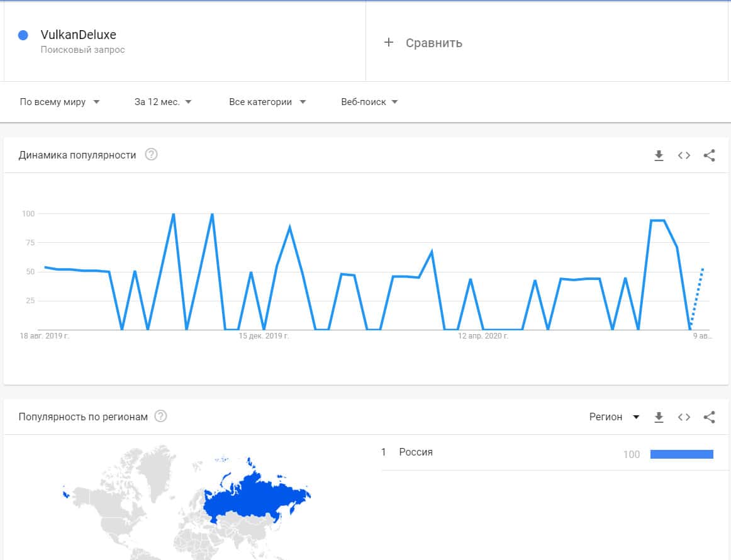
Task: Open the Все категории dropdown
Action: (267, 102)
